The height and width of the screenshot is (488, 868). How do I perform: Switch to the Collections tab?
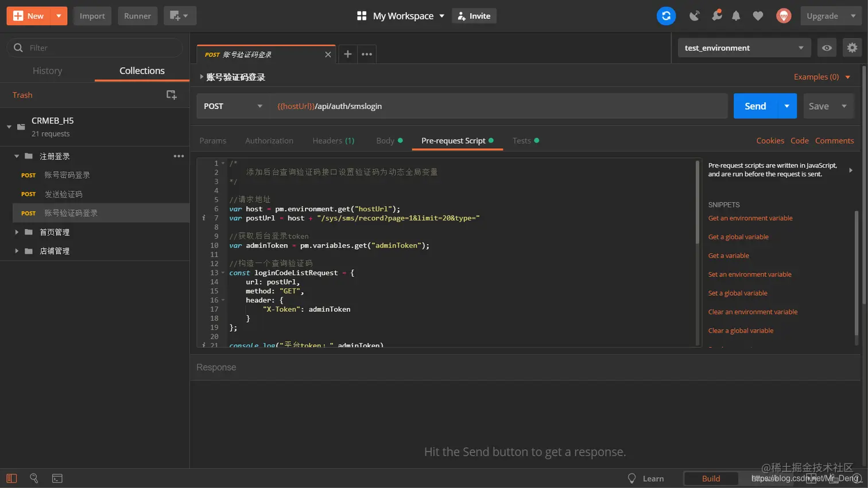coord(142,71)
